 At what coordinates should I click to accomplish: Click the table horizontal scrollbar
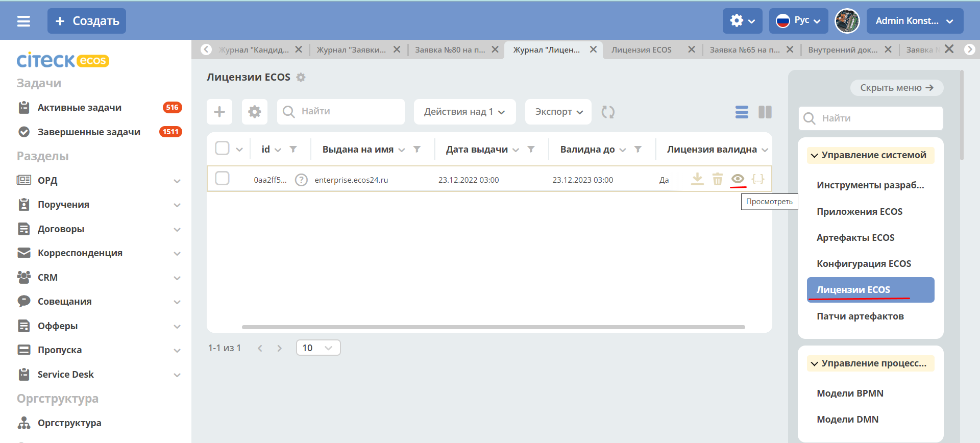tap(493, 327)
